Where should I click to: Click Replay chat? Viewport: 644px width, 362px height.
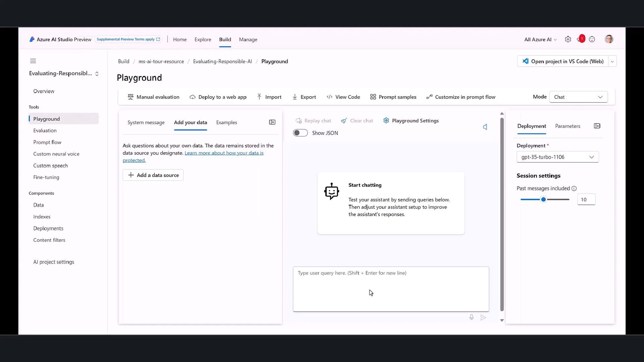click(x=313, y=121)
